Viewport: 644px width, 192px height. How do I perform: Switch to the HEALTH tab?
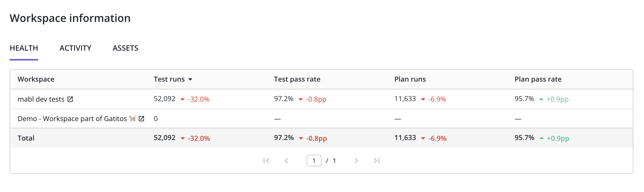coord(24,48)
